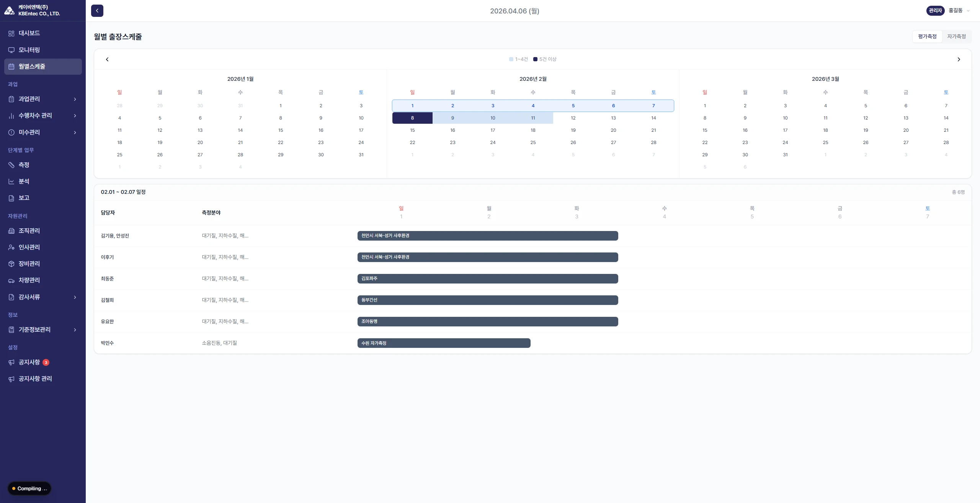980x503 pixels.
Task: Open the 인사관리 menu item
Action: pyautogui.click(x=43, y=247)
